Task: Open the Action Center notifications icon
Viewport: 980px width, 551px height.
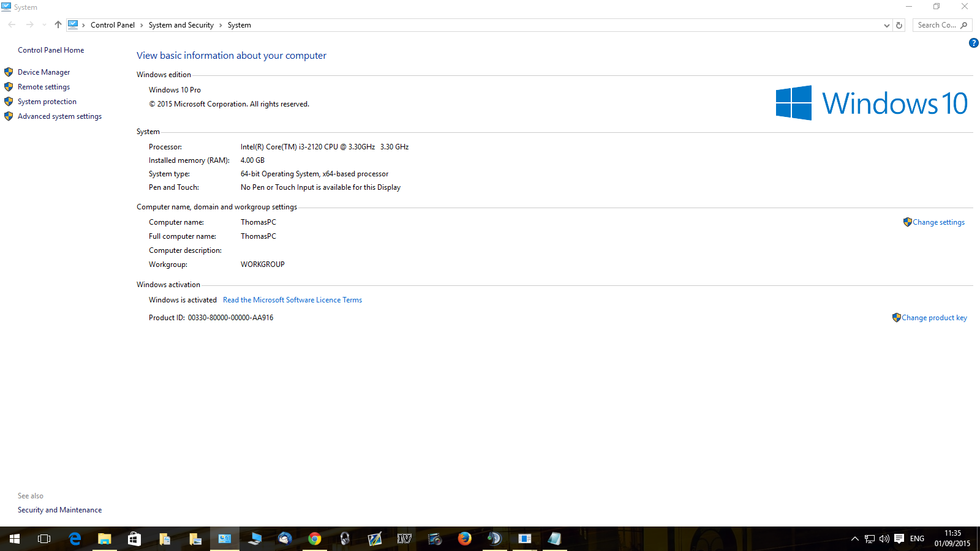Action: 899,539
